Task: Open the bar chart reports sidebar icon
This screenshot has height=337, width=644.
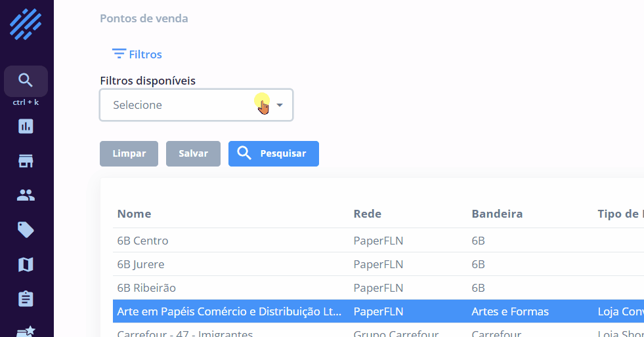Action: click(26, 127)
